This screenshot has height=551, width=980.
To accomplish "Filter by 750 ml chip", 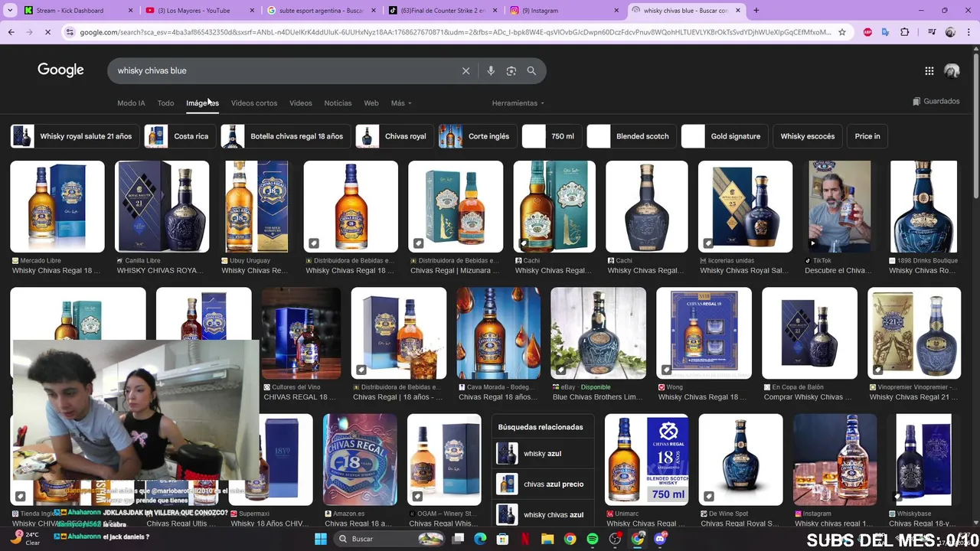I will coord(551,136).
